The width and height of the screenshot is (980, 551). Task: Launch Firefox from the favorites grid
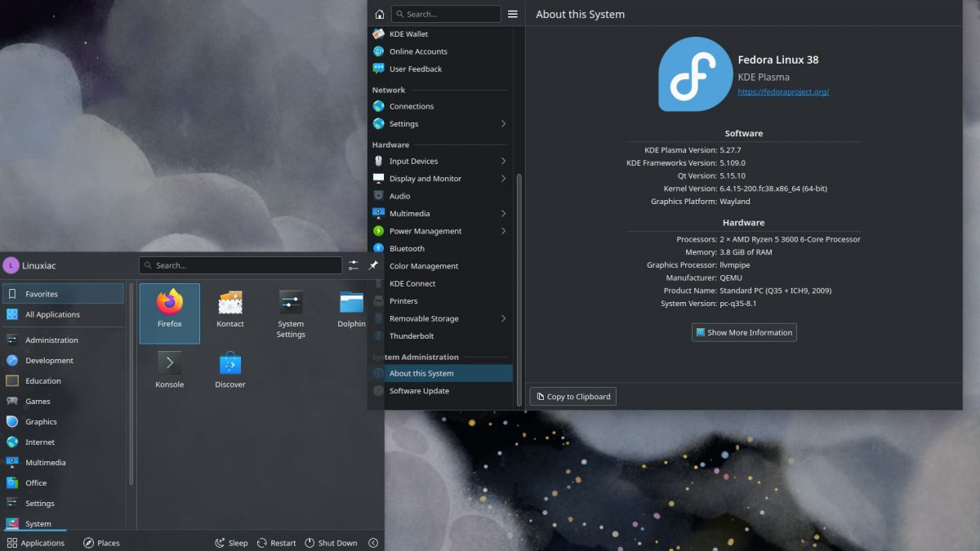coord(170,313)
